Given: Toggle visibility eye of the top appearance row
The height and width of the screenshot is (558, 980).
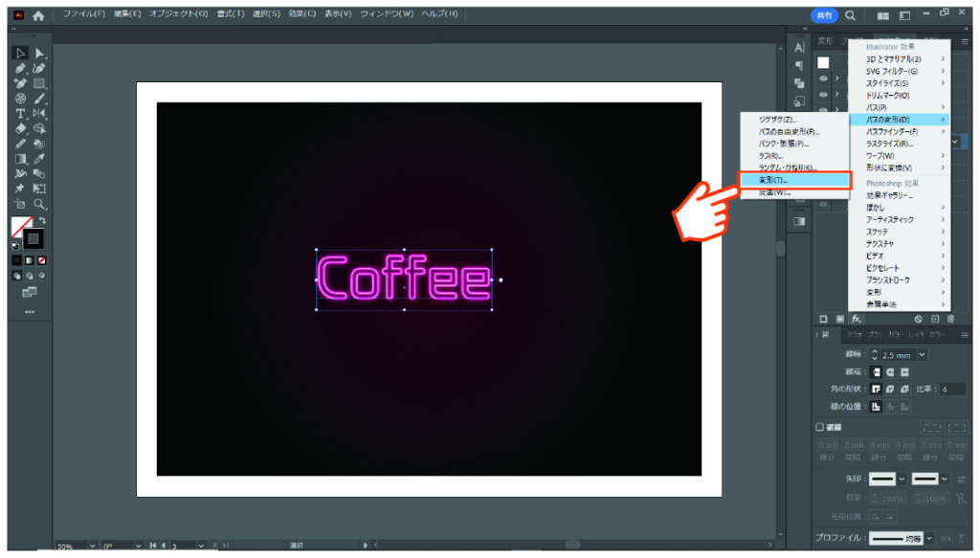Looking at the screenshot, I should [823, 78].
